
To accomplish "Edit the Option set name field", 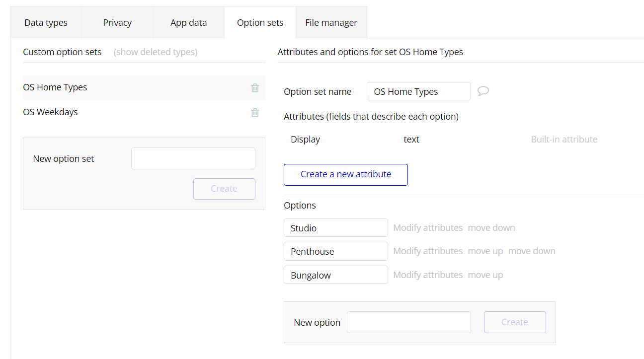I will (x=418, y=91).
